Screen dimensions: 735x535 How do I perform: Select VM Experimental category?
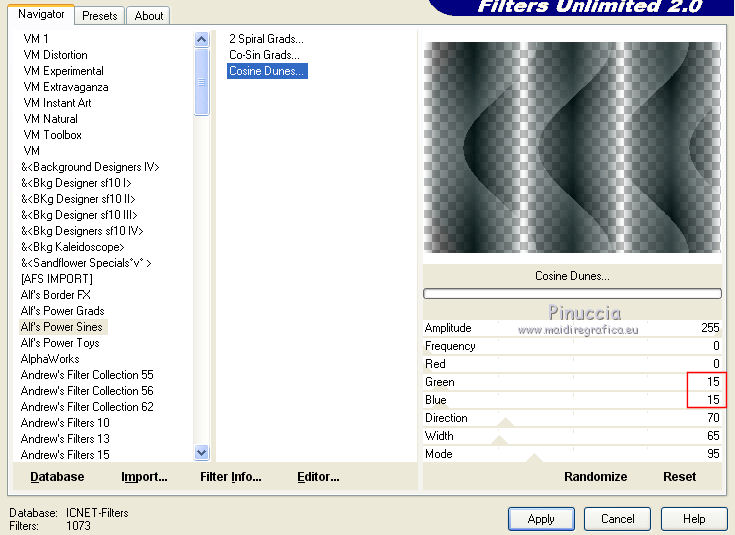63,71
